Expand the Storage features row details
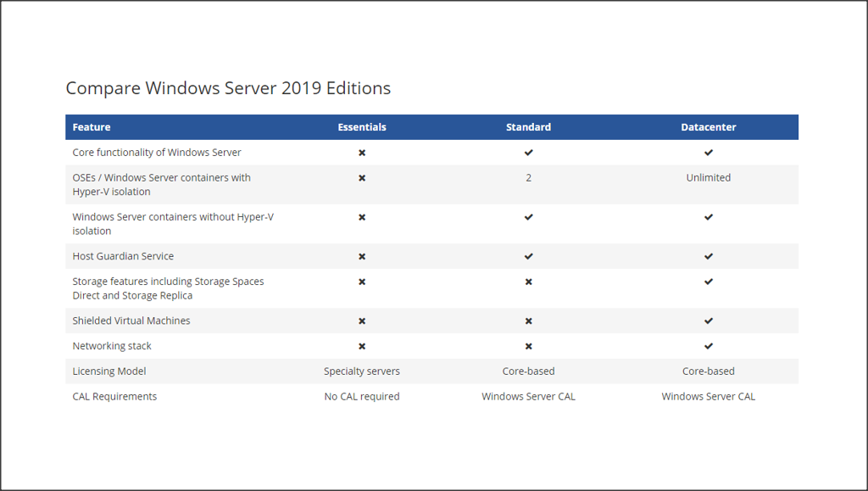 click(170, 288)
